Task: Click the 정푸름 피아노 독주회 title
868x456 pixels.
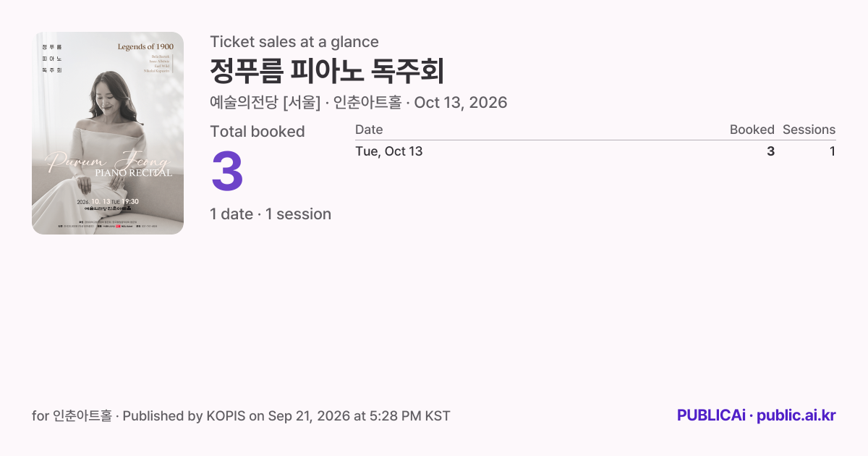Action: point(327,71)
